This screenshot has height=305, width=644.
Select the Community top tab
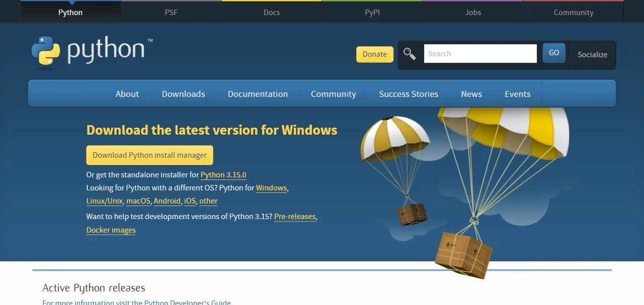click(574, 12)
